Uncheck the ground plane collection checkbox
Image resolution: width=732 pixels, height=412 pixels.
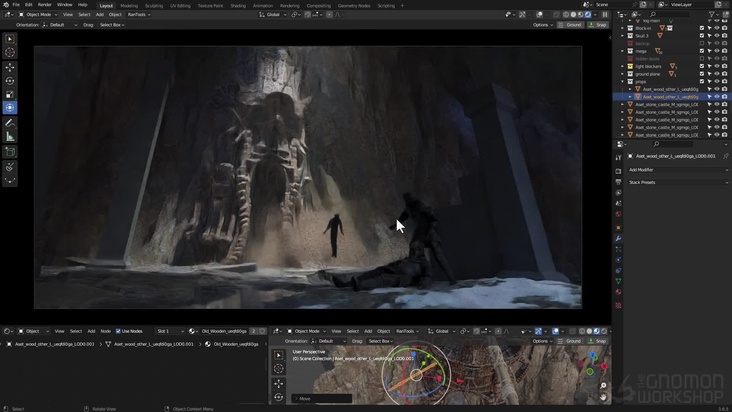(702, 74)
